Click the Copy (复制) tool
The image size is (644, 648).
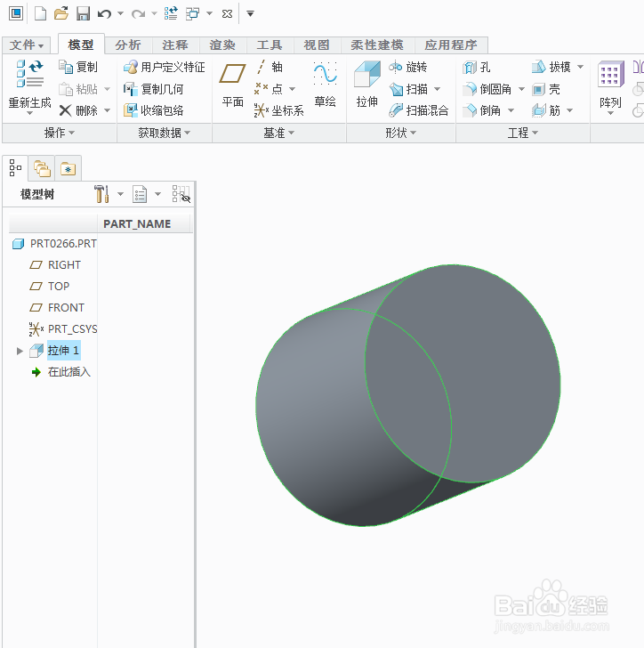click(x=78, y=67)
